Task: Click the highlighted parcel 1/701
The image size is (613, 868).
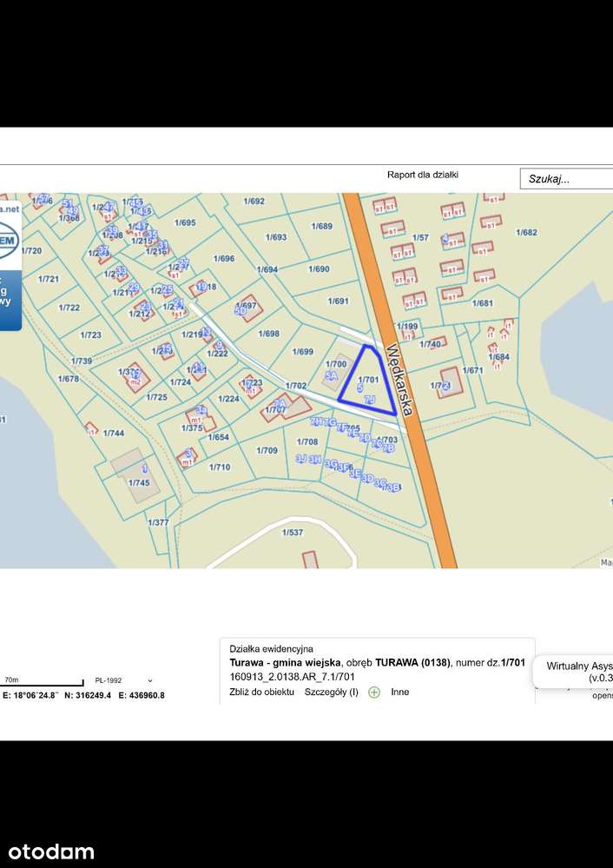Action: click(x=368, y=380)
